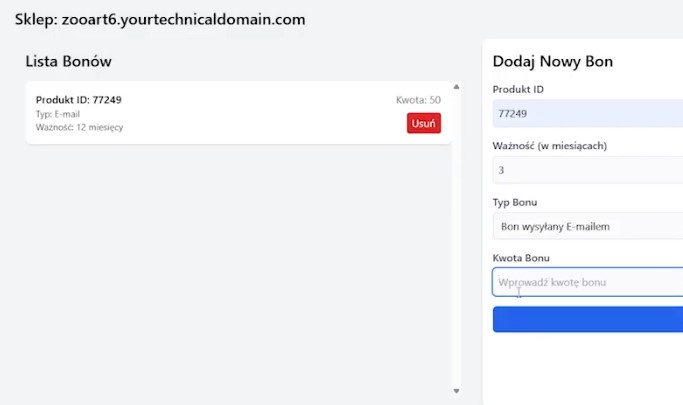Focus the Produkt ID input field
The image size is (683, 405).
(588, 114)
